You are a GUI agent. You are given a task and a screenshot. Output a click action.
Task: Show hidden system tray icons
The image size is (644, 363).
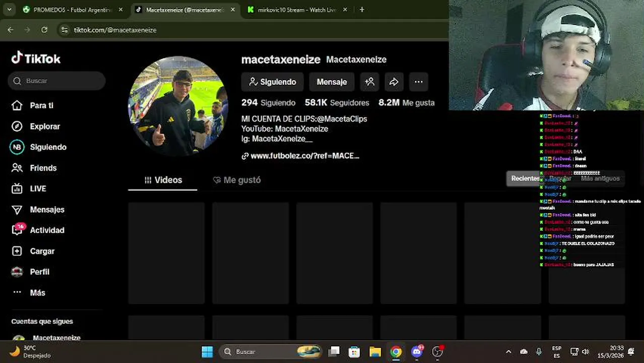coord(508,351)
